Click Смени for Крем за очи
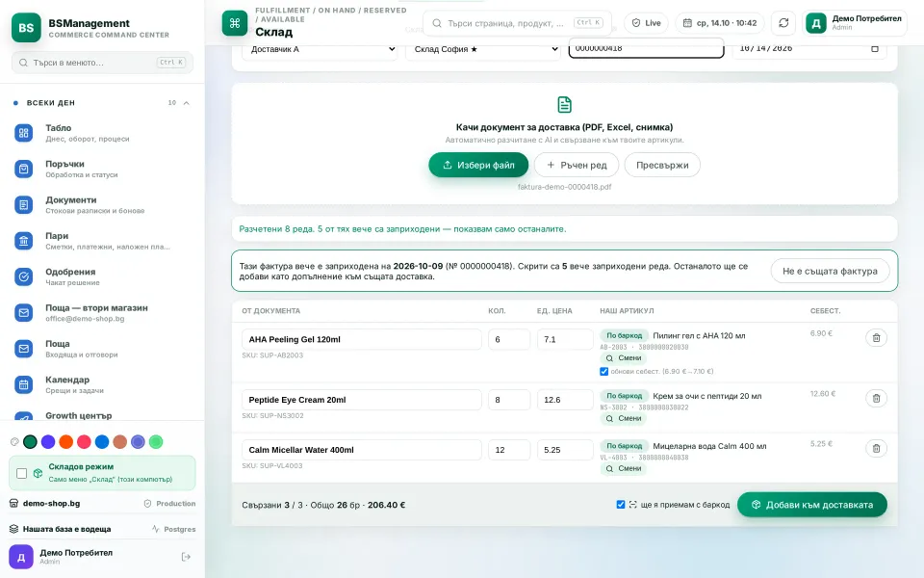The width and height of the screenshot is (924, 578). (x=624, y=418)
